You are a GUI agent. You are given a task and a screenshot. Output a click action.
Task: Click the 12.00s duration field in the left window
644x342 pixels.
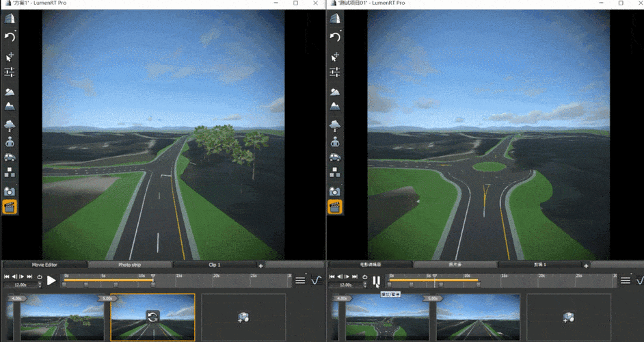(21, 285)
